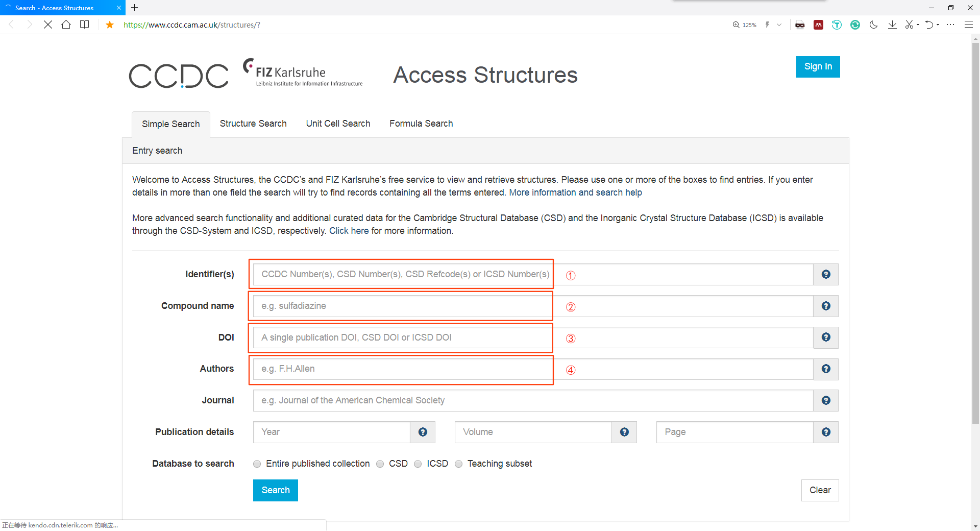Close the Access Structures browser tab

118,8
